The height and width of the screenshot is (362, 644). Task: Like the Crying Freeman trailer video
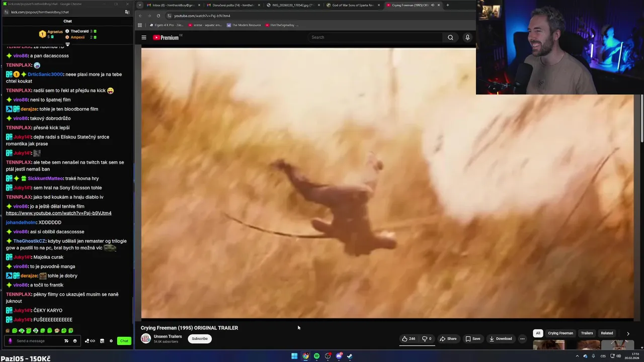[x=409, y=338]
